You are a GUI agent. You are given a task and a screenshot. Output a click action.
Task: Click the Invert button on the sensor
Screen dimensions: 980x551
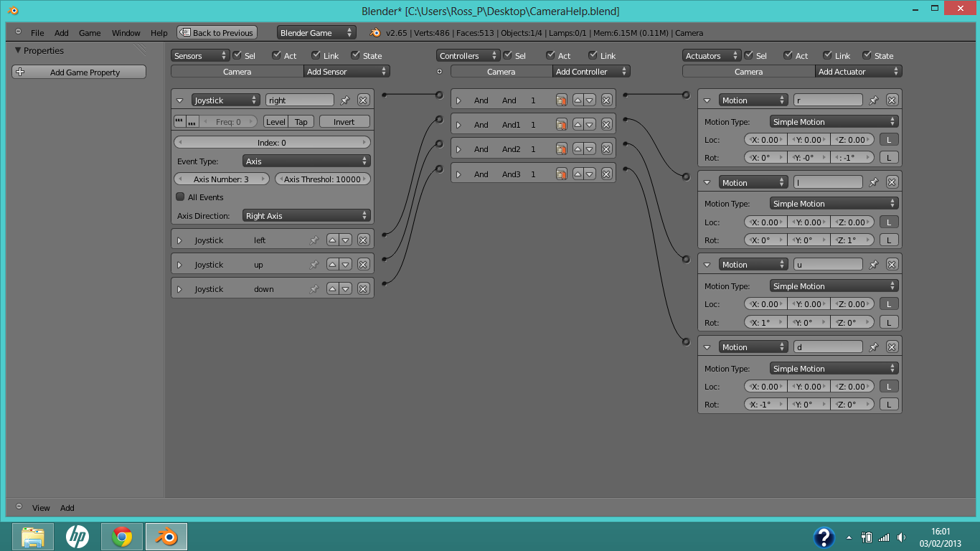tap(344, 122)
